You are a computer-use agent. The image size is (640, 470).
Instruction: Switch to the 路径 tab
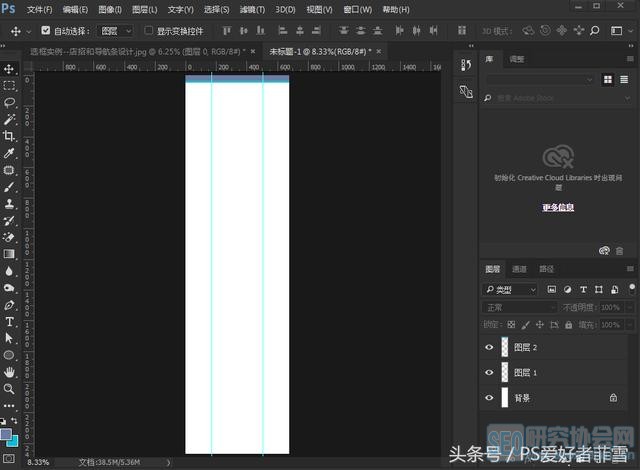[x=546, y=269]
